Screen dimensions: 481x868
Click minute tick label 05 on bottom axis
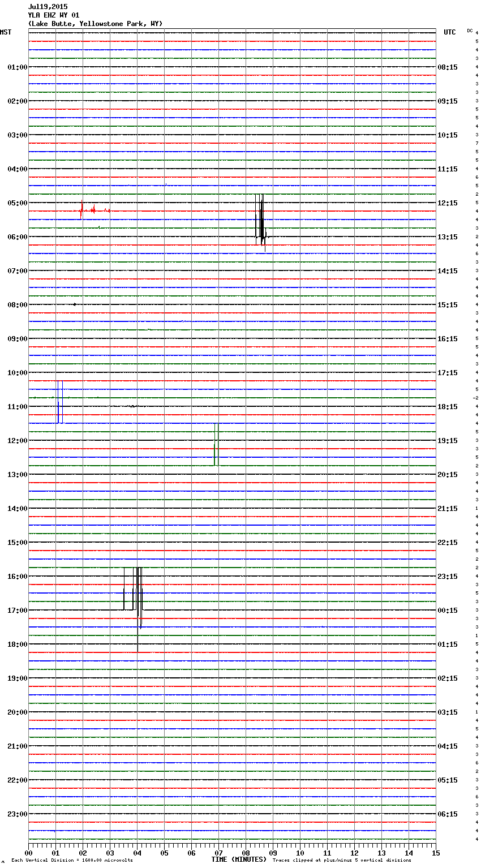point(164,853)
